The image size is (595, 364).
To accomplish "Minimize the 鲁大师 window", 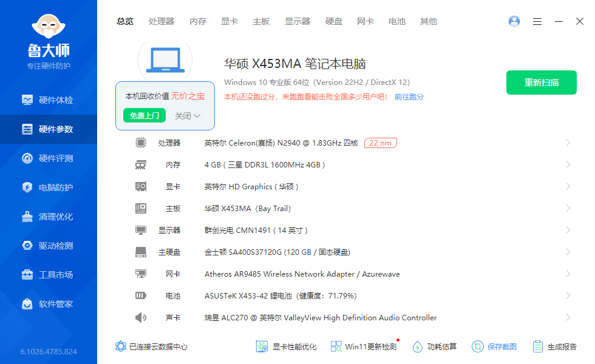I will [559, 22].
